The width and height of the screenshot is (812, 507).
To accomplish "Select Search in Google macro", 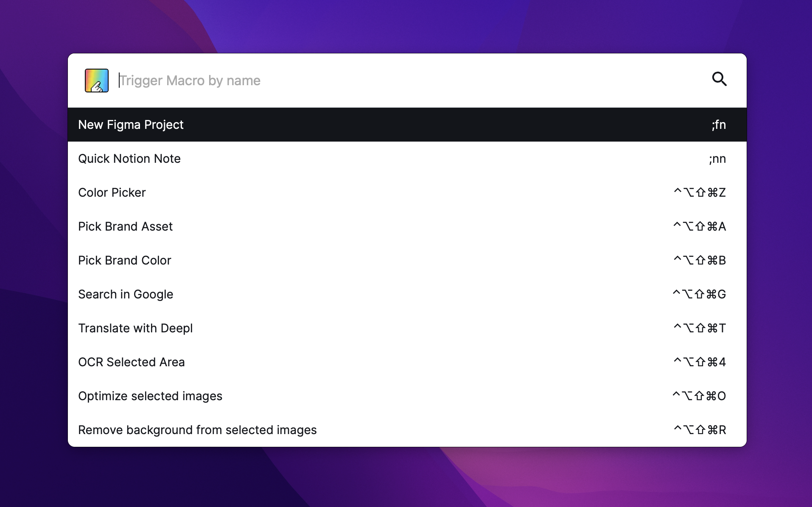I will pos(126,294).
